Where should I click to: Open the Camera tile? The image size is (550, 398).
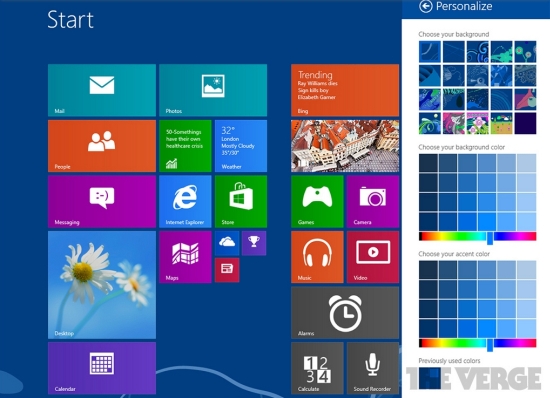pos(373,202)
